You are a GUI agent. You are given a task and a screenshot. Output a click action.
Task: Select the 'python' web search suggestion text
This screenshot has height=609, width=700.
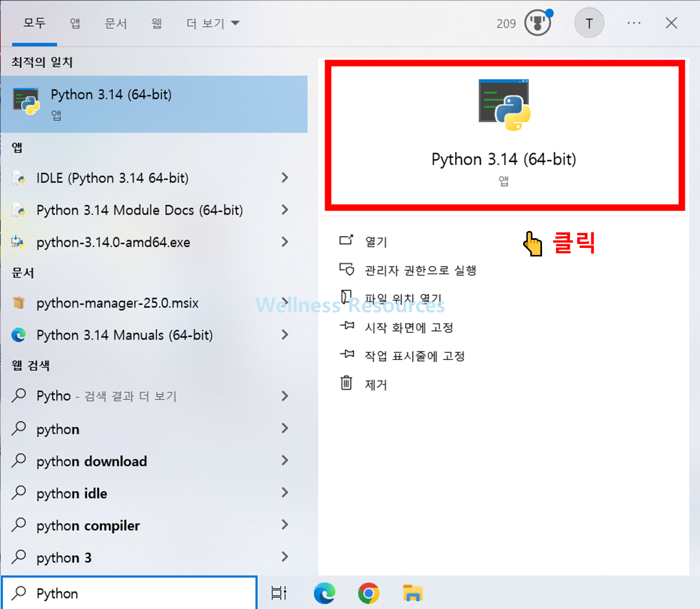[58, 429]
